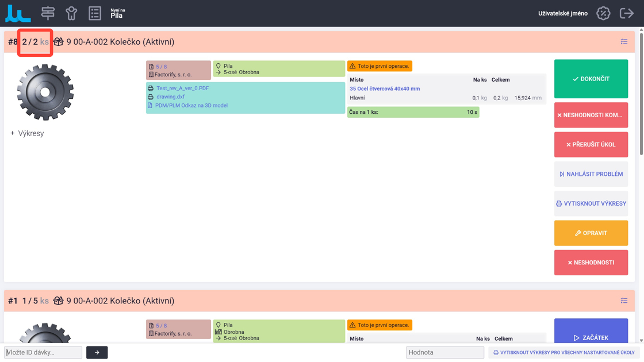Open the Factorify logo home
Image resolution: width=644 pixels, height=362 pixels.
click(18, 13)
